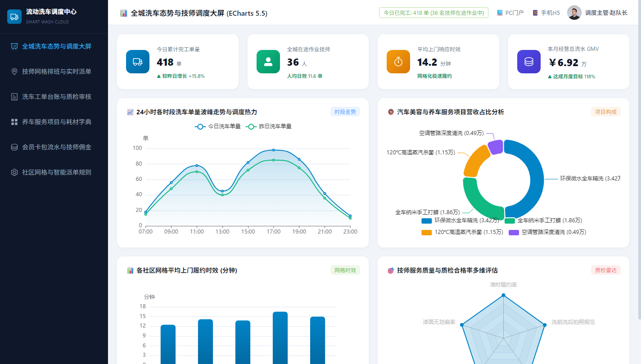Go to 洗车工单台账与质检审核 menu item
Viewport: 641px width, 364px height.
tap(54, 97)
